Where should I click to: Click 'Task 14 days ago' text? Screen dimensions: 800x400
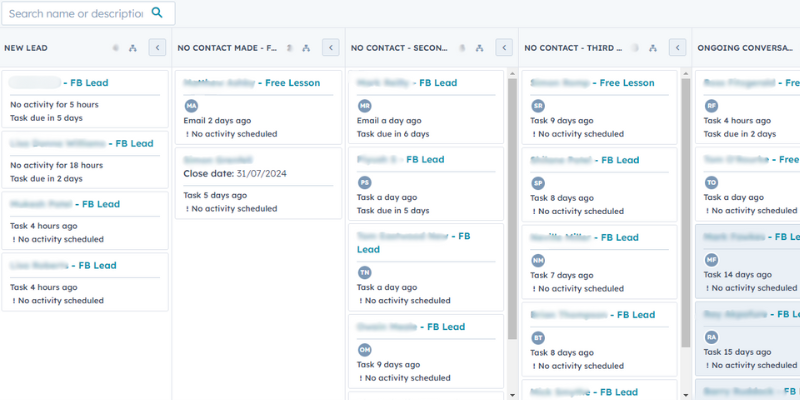tap(737, 274)
